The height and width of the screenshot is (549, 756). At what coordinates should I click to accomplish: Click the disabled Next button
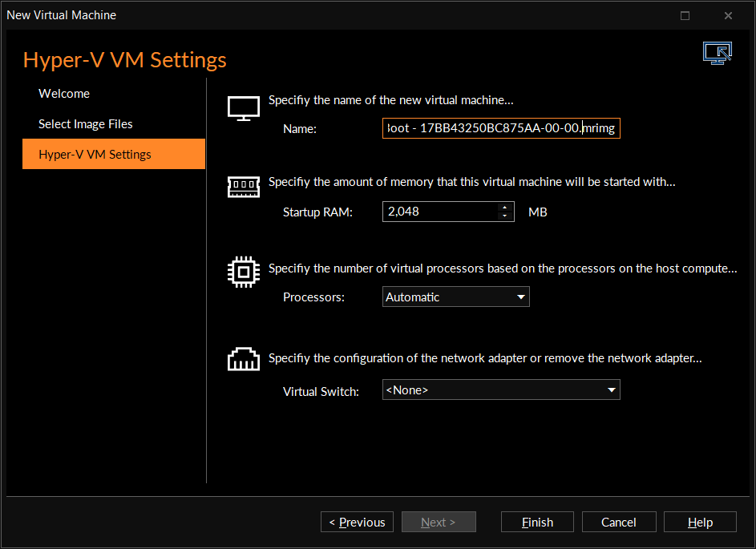click(439, 522)
